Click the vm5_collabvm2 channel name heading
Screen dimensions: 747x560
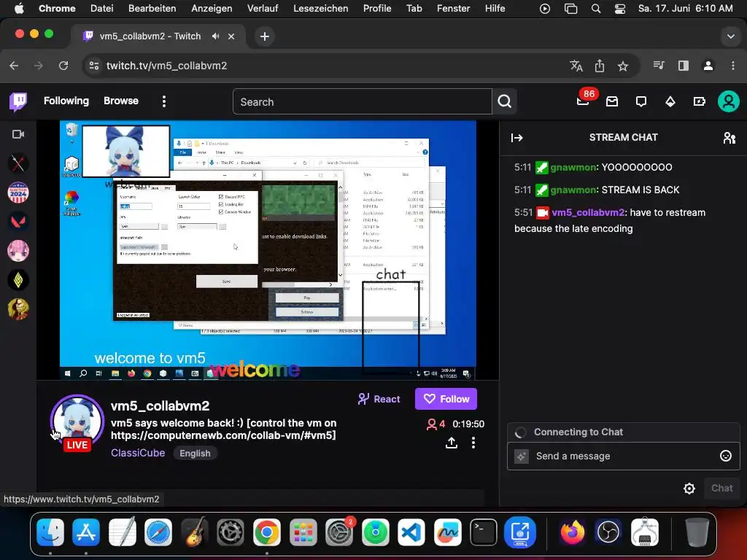pos(160,405)
